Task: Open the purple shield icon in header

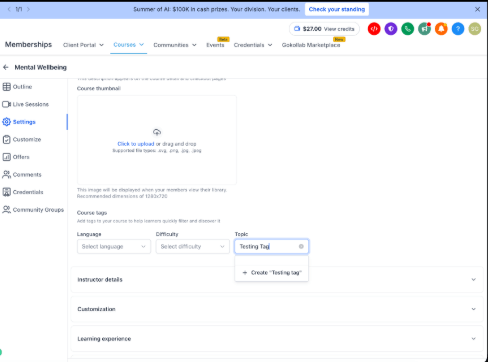Action: pyautogui.click(x=391, y=29)
